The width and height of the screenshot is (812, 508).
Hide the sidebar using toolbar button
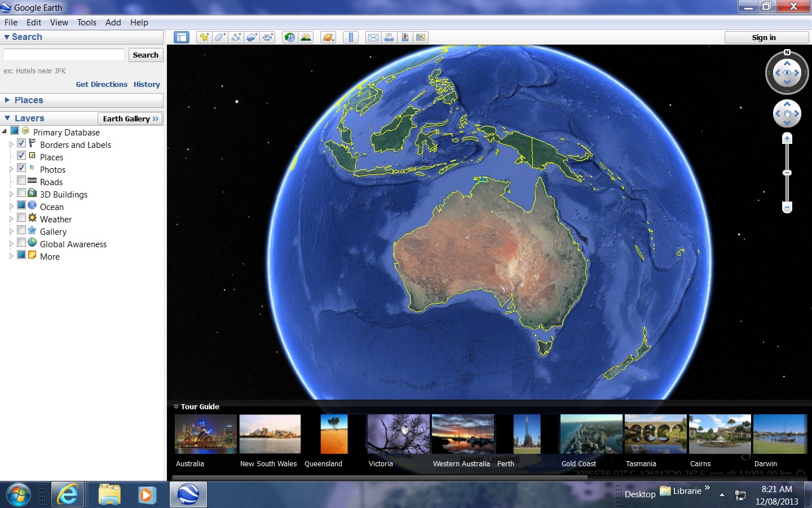182,37
